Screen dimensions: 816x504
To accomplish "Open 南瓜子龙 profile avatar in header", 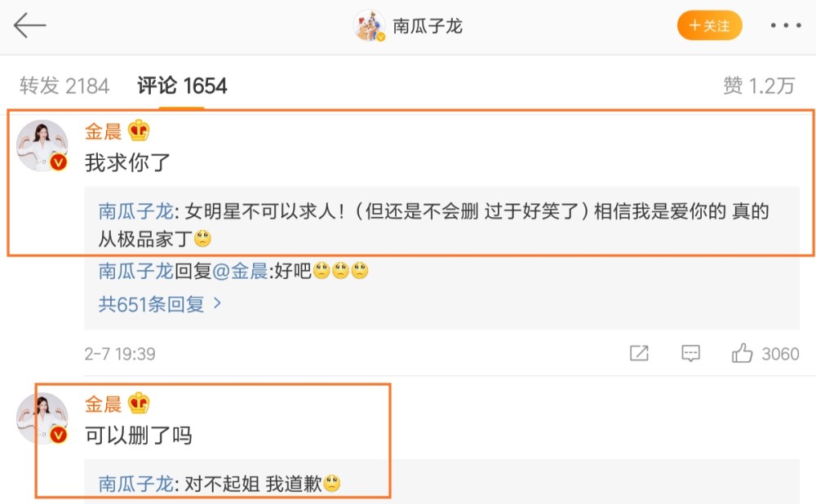I will click(x=369, y=25).
